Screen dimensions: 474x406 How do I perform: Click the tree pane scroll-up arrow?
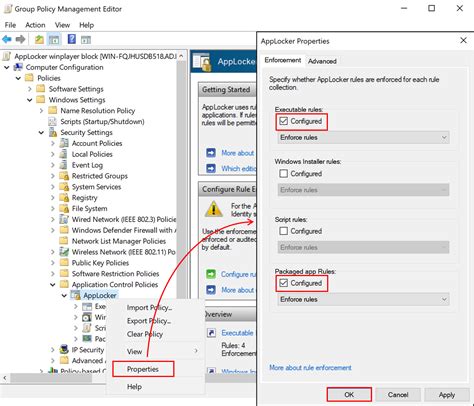point(181,56)
